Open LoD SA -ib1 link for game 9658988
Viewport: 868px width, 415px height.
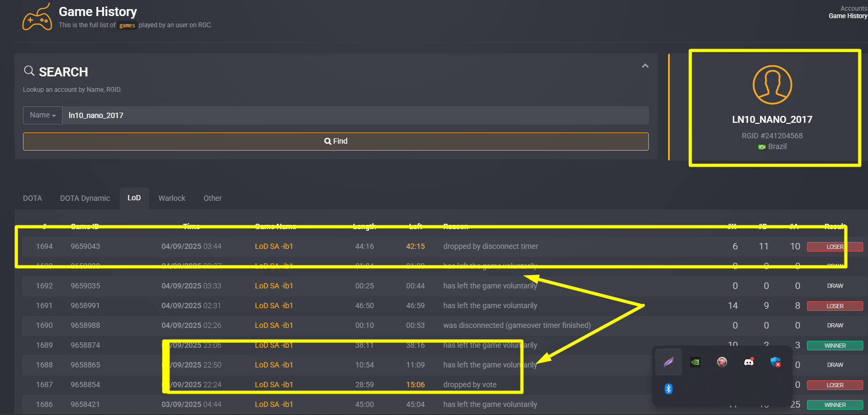click(274, 325)
